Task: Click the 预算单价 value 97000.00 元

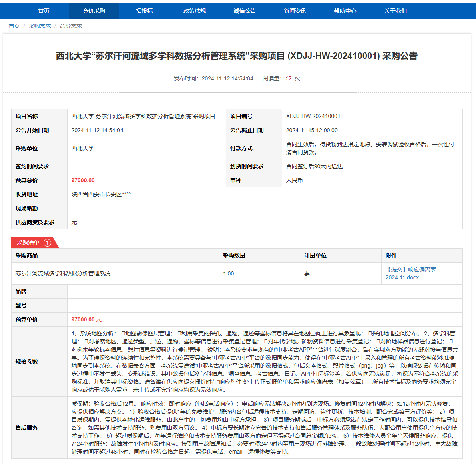Action: (86, 319)
